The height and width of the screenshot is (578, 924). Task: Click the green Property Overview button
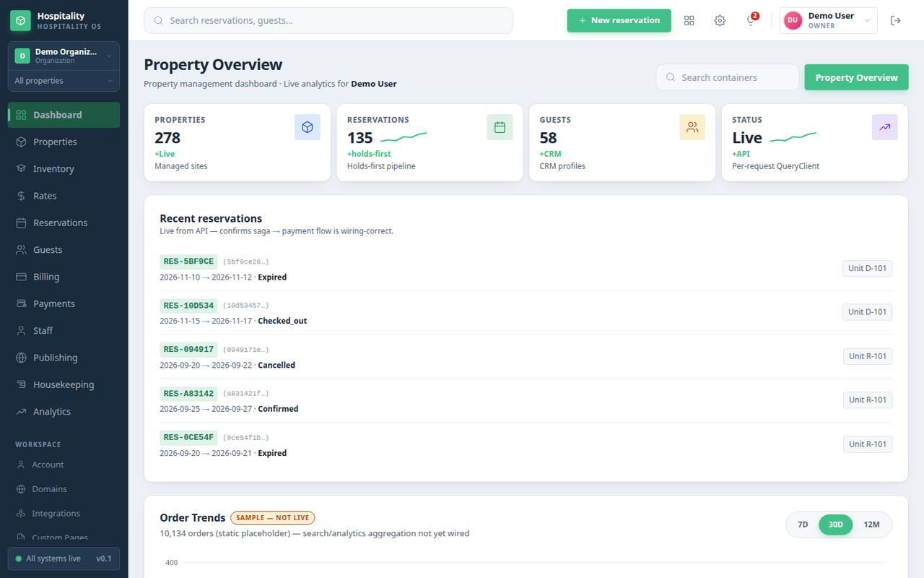tap(856, 77)
